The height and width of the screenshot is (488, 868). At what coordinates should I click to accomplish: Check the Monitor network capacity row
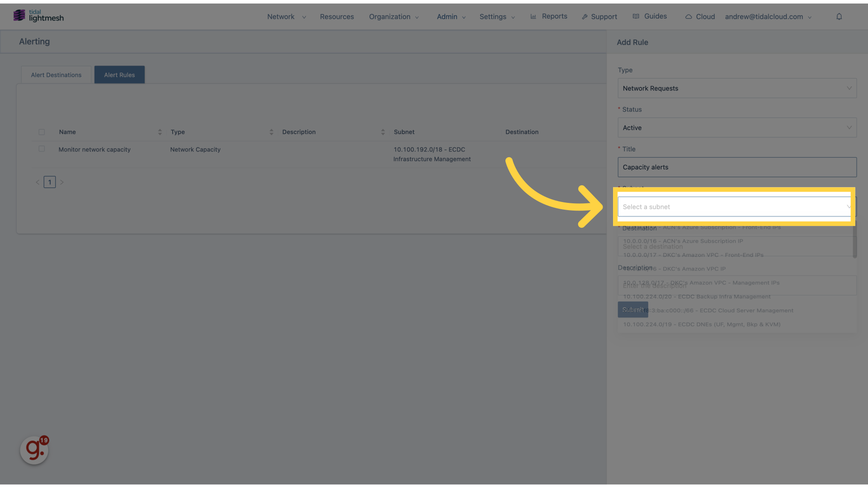pos(42,149)
